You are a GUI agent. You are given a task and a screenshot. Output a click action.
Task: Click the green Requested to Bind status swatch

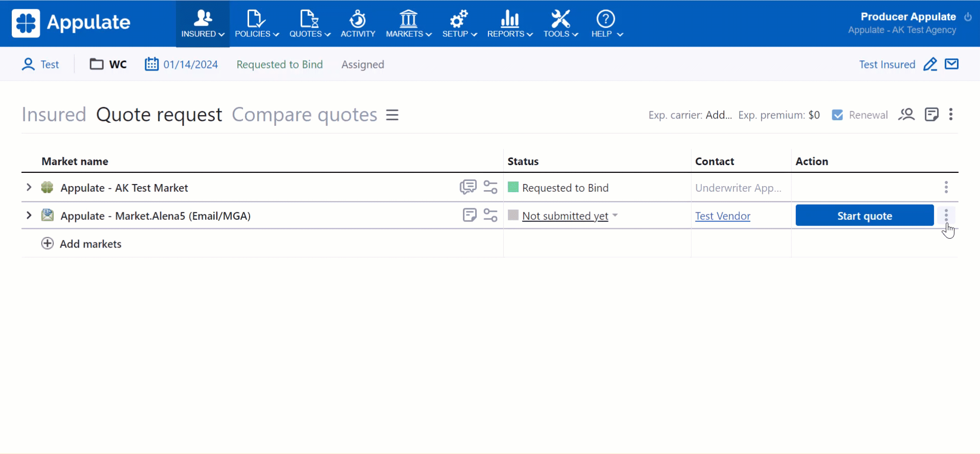point(513,188)
